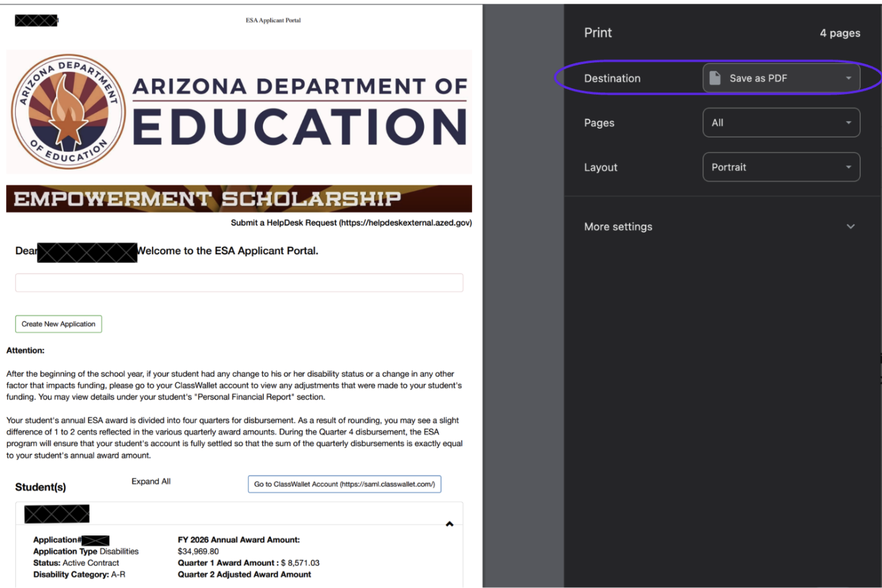882x588 pixels.
Task: Click the Empowerment Scholarship banner
Action: pyautogui.click(x=239, y=199)
